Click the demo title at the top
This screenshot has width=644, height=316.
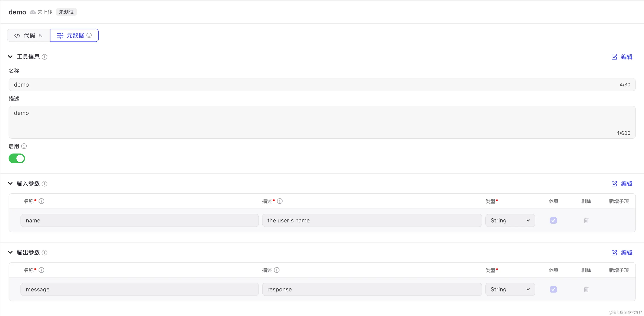[17, 12]
